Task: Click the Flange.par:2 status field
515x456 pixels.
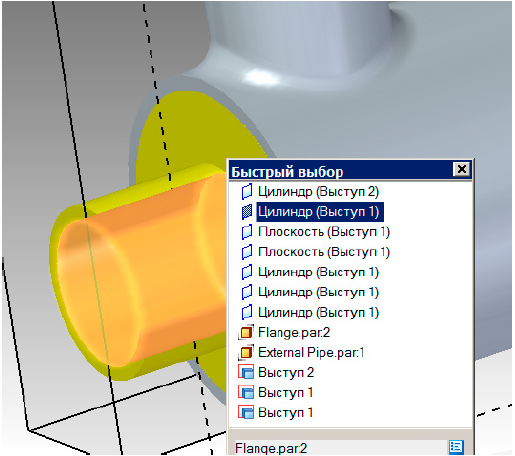Action: click(x=340, y=448)
